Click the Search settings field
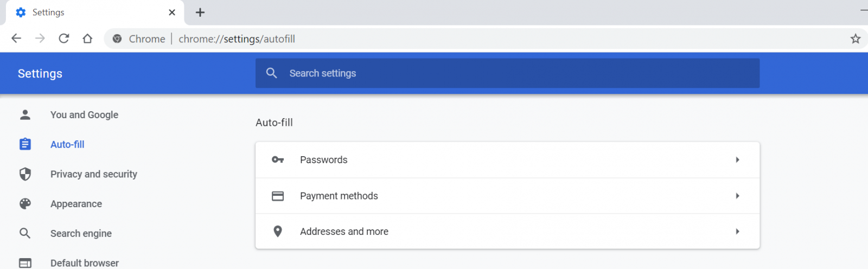 (x=507, y=73)
